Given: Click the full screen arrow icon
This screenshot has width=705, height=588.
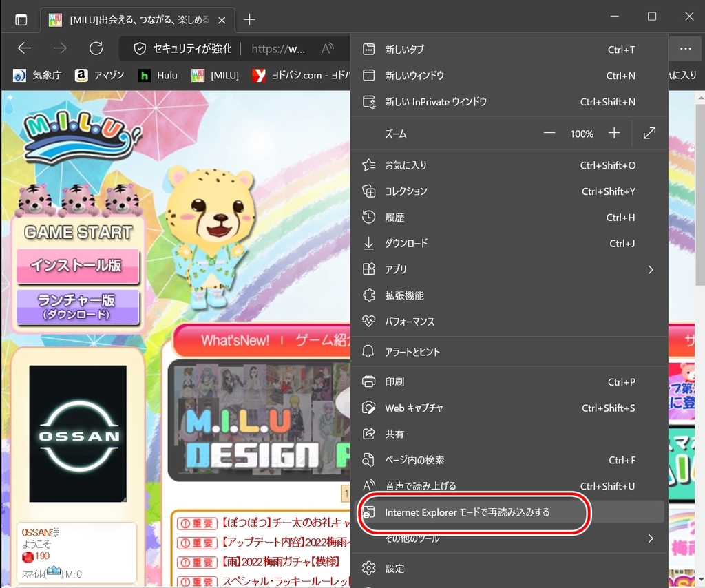Looking at the screenshot, I should point(649,134).
